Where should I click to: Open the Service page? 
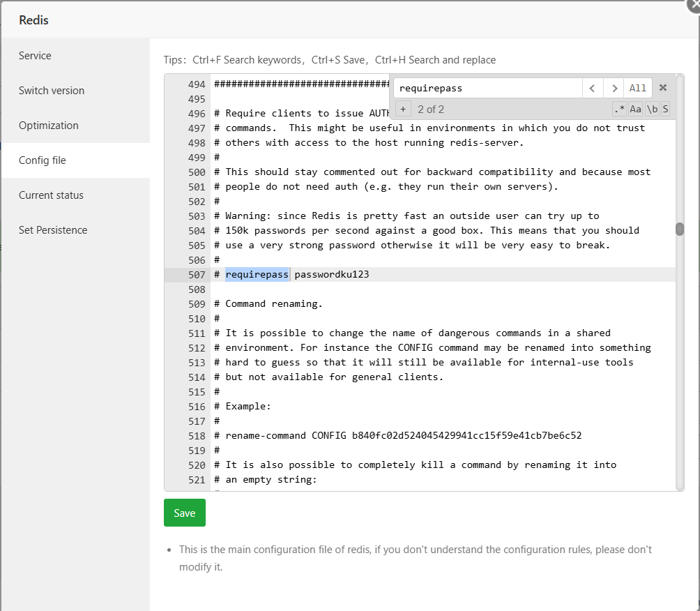(35, 55)
